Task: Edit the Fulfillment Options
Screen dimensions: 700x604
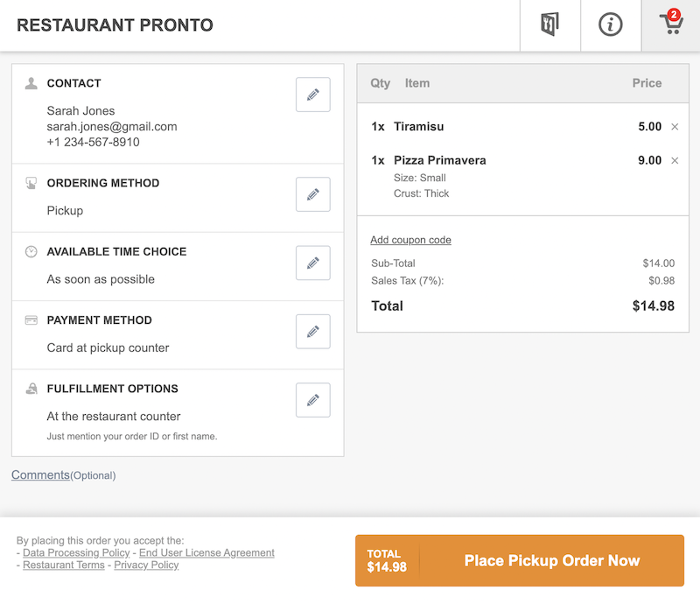Action: 313,400
